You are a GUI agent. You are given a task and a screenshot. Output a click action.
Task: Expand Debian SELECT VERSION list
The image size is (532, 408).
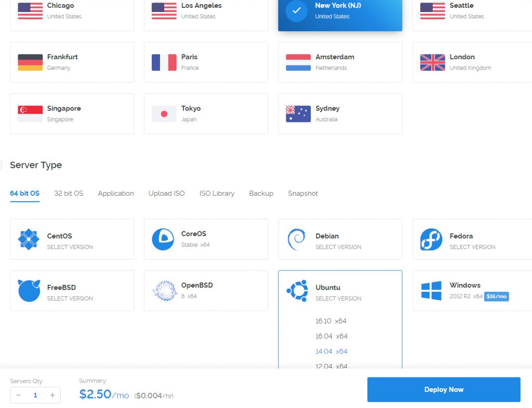tap(338, 247)
